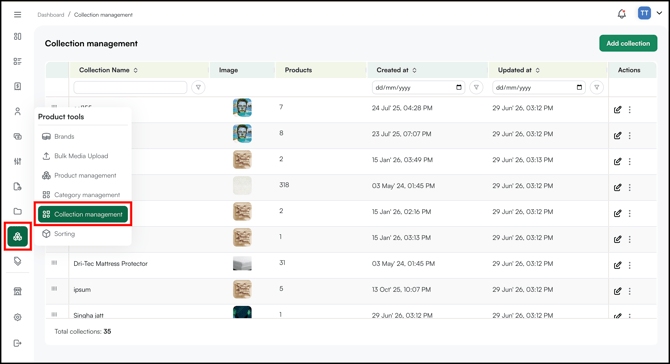Open the store sidebar icon

coord(18,291)
